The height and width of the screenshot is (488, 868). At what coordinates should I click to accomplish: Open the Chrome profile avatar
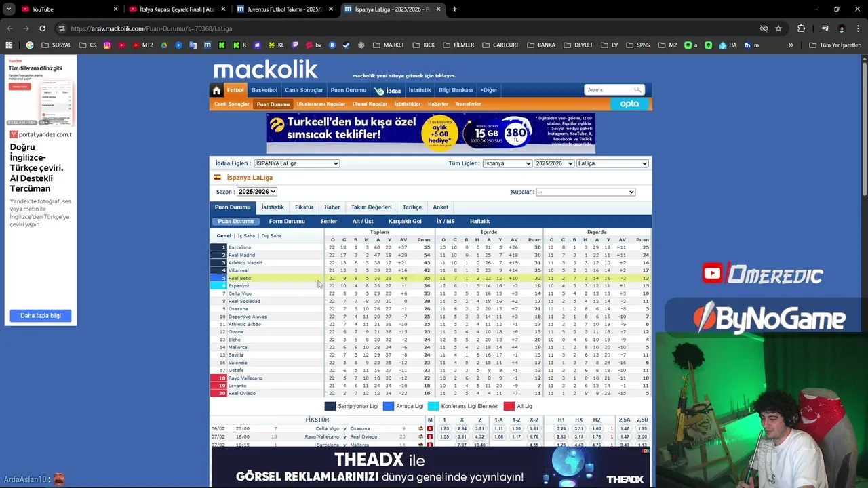click(x=842, y=28)
